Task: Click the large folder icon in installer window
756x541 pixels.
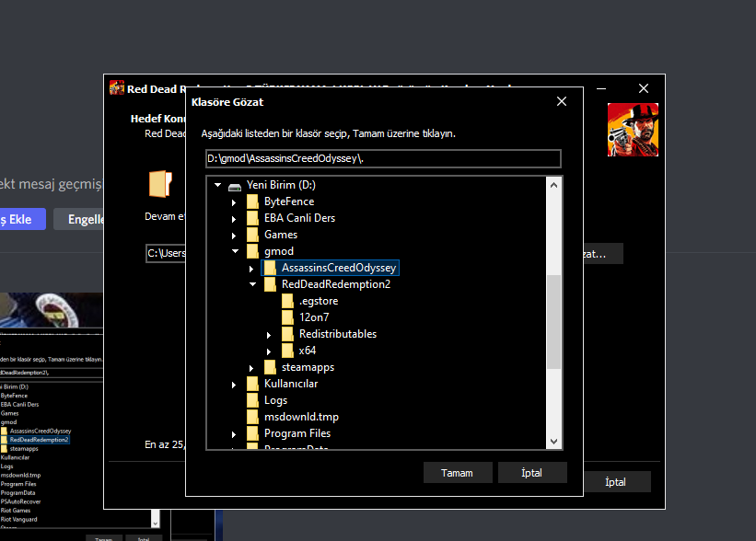Action: pyautogui.click(x=160, y=183)
